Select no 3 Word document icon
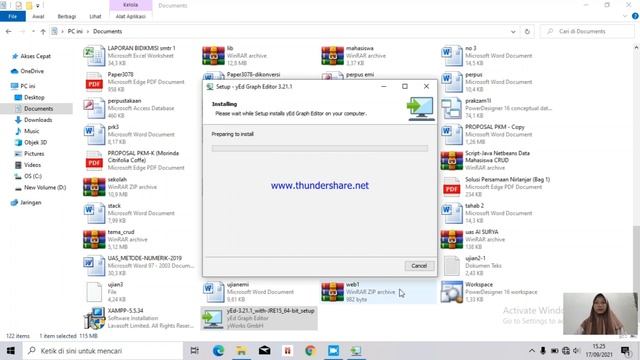The image size is (640, 360). (x=452, y=56)
